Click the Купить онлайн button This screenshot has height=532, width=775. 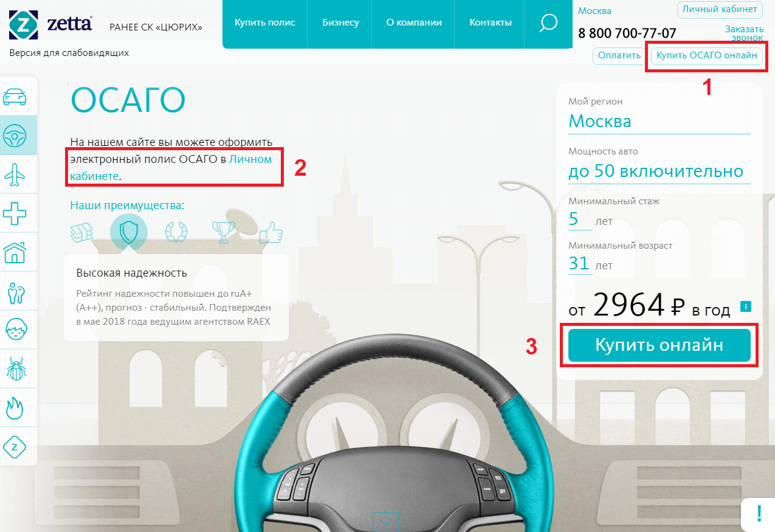pos(660,346)
